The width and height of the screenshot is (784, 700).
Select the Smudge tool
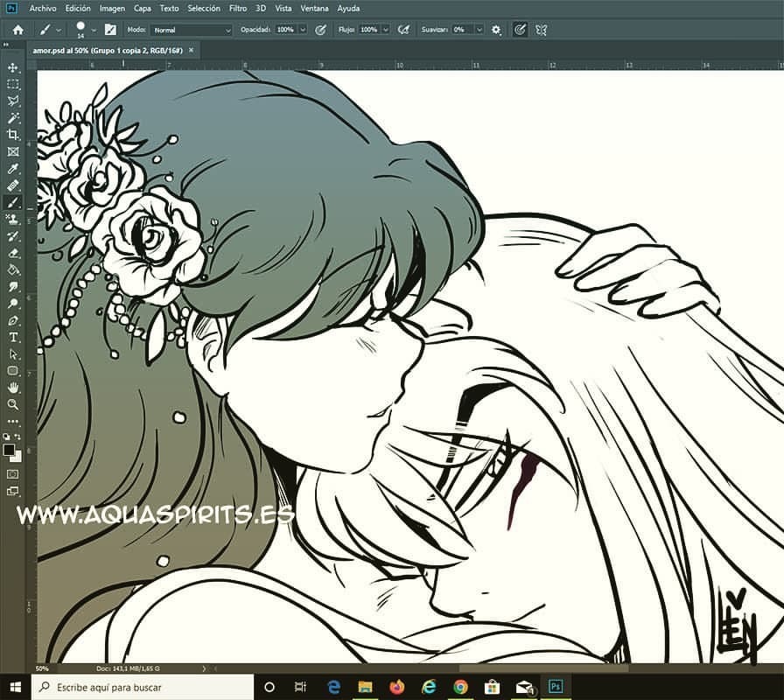[x=13, y=287]
